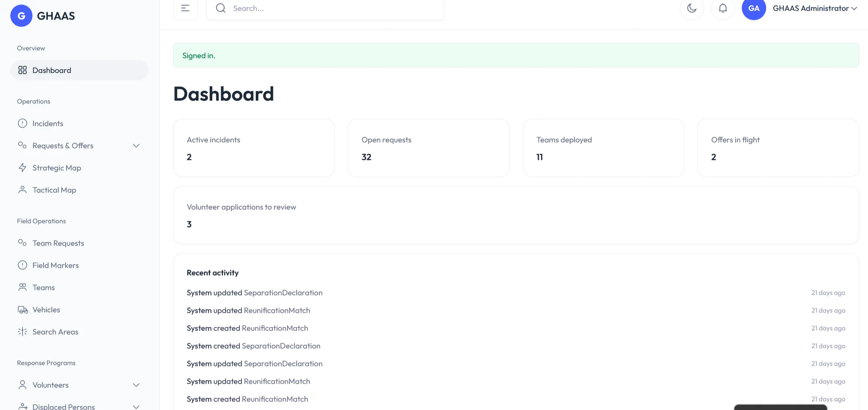Open notifications via the bell icon

click(723, 8)
